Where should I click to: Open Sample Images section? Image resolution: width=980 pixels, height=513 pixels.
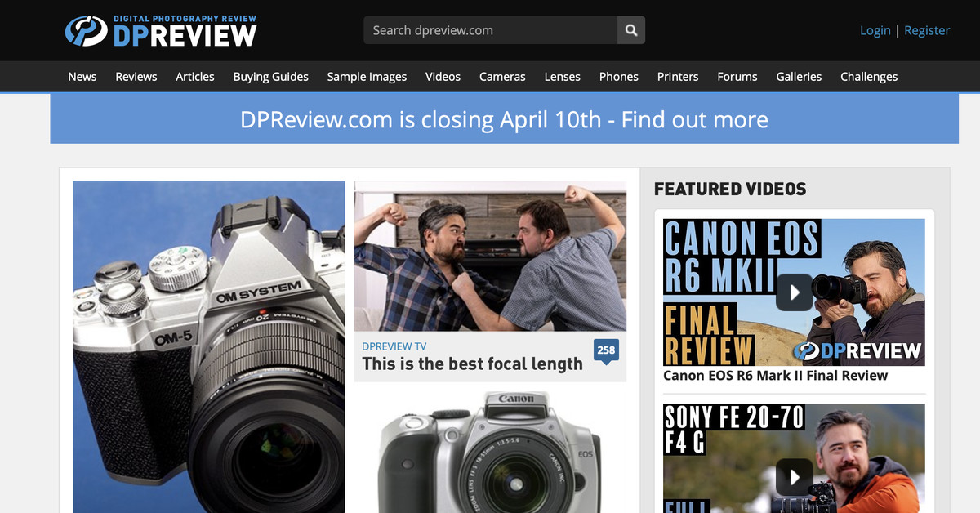click(367, 77)
